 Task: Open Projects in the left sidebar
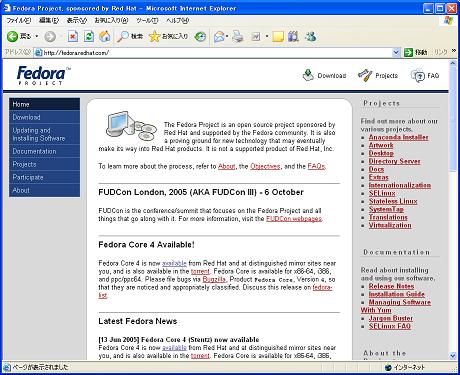pyautogui.click(x=44, y=164)
